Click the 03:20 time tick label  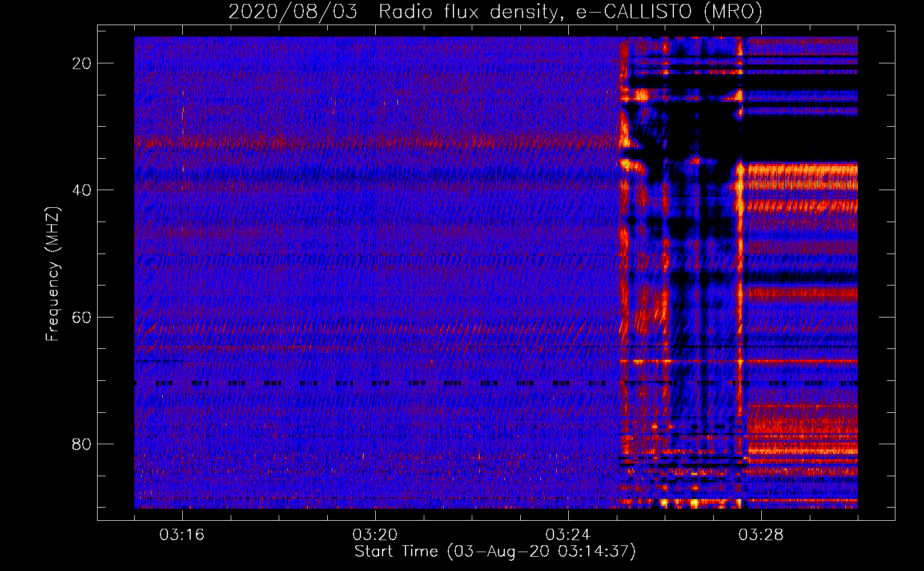coord(375,535)
